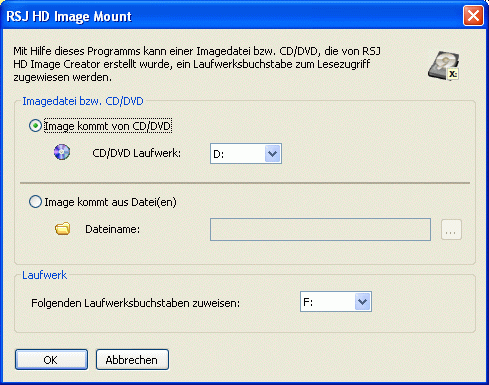Click the yellow folder icon beside Dateiname
This screenshot has height=385, width=489.
pos(62,229)
